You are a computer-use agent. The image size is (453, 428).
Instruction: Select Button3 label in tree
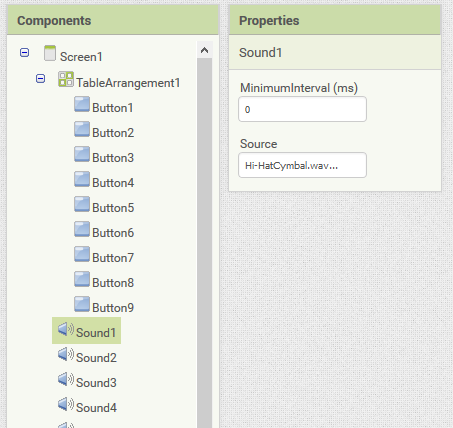(113, 158)
